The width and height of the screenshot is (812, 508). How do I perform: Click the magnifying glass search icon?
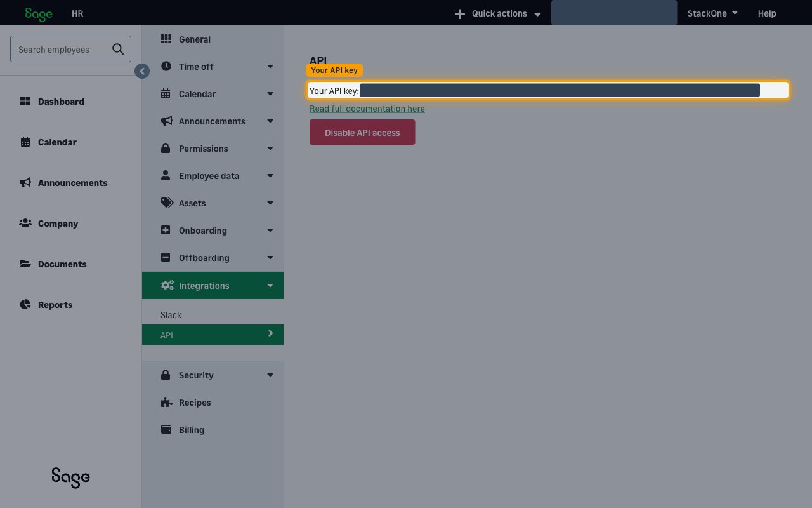pos(118,49)
